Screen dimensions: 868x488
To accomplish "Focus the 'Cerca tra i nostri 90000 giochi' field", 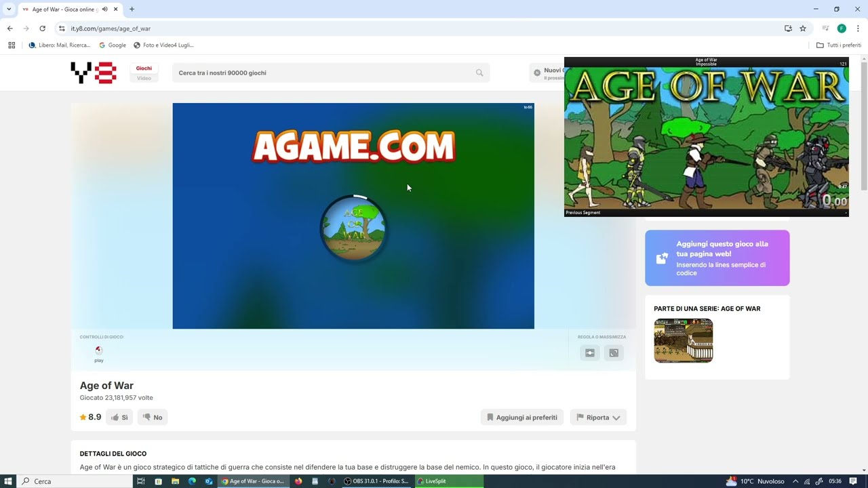I will pyautogui.click(x=331, y=73).
